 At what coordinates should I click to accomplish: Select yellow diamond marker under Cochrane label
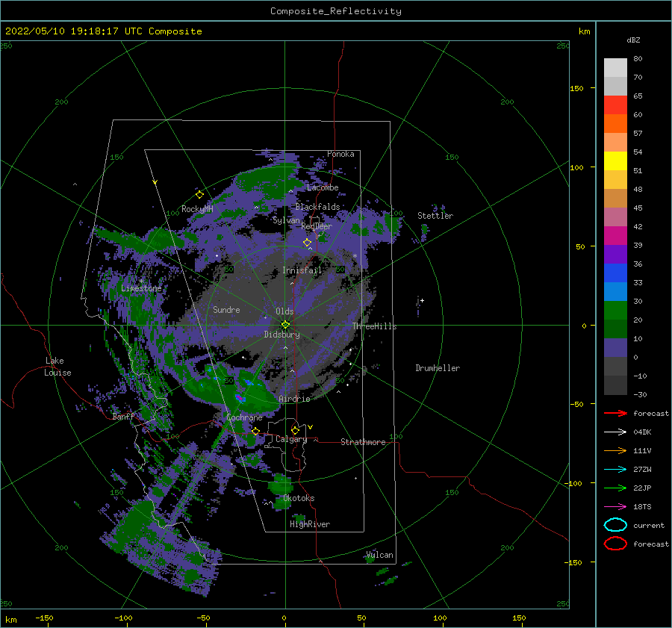click(x=255, y=431)
